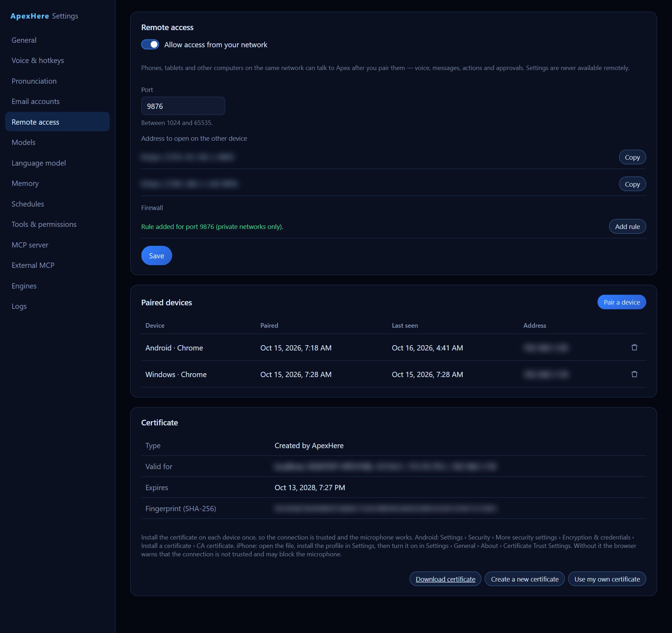The width and height of the screenshot is (672, 633).
Task: Click the ApexHere logo text
Action: (30, 16)
